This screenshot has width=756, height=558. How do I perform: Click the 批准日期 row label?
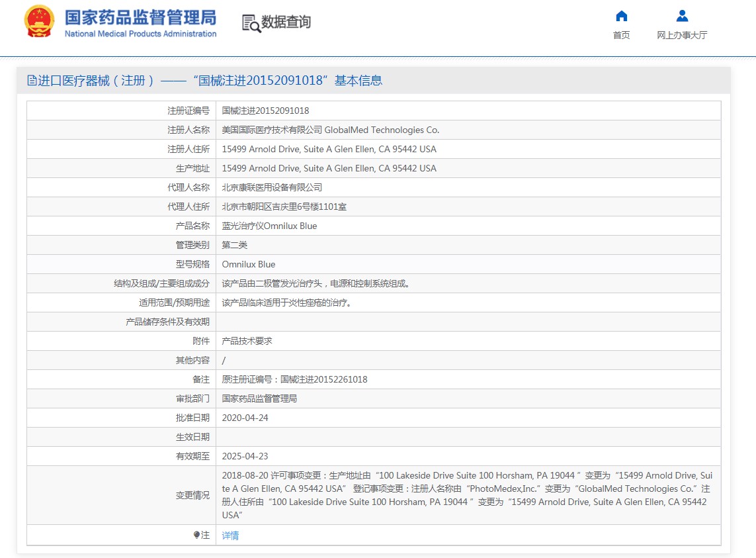click(x=193, y=418)
